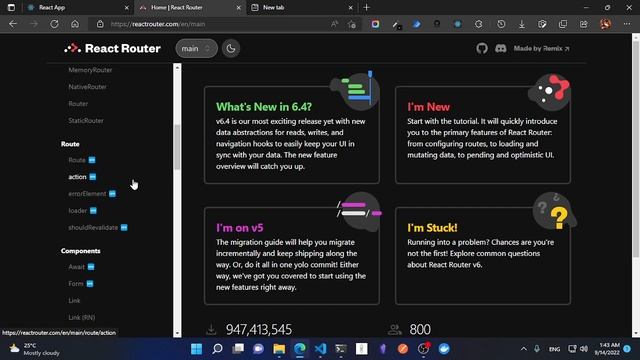Open the React Router GitHub repository icon

482,49
